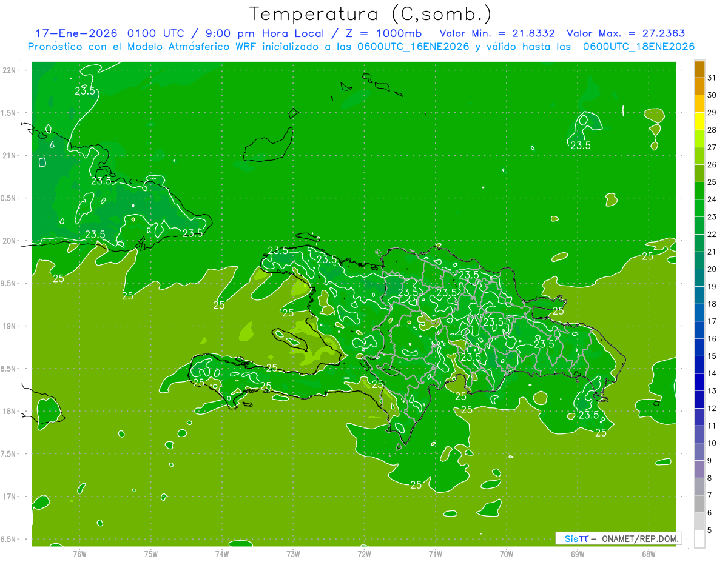Click the colorbar label "12"
This screenshot has height=562, width=728.
pos(712,409)
